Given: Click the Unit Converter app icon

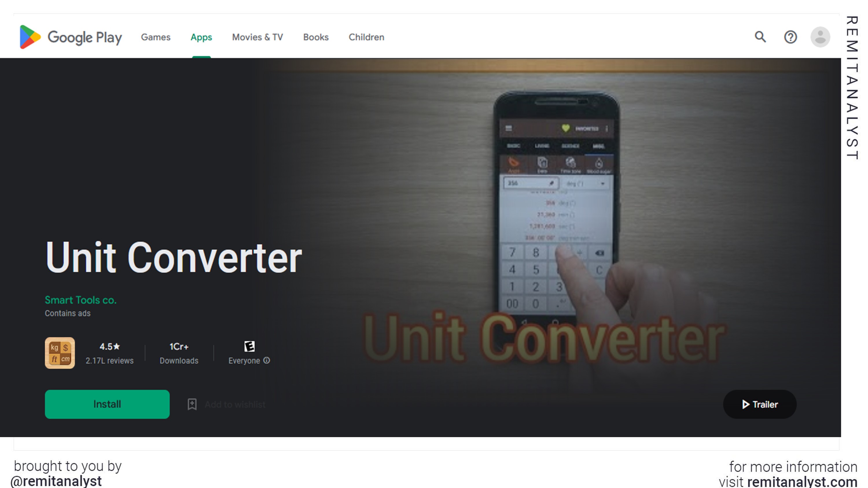Looking at the screenshot, I should pyautogui.click(x=60, y=353).
